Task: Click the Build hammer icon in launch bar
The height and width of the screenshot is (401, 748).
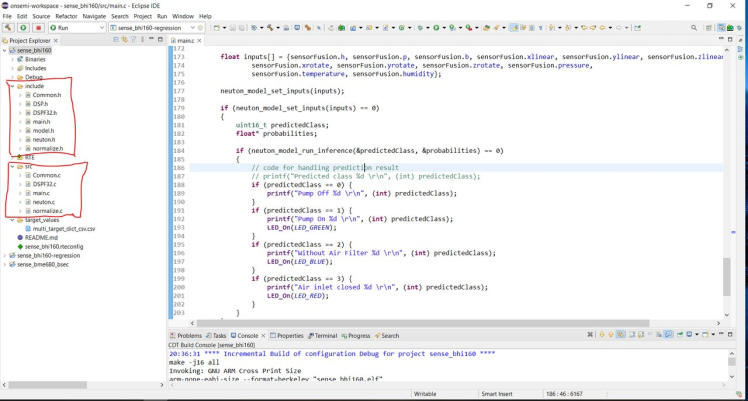Action: (x=8, y=28)
